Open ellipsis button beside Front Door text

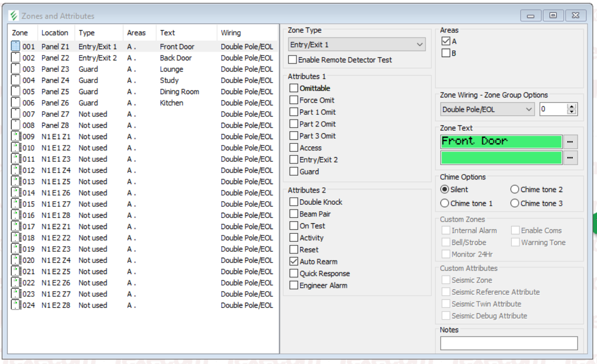tap(571, 142)
